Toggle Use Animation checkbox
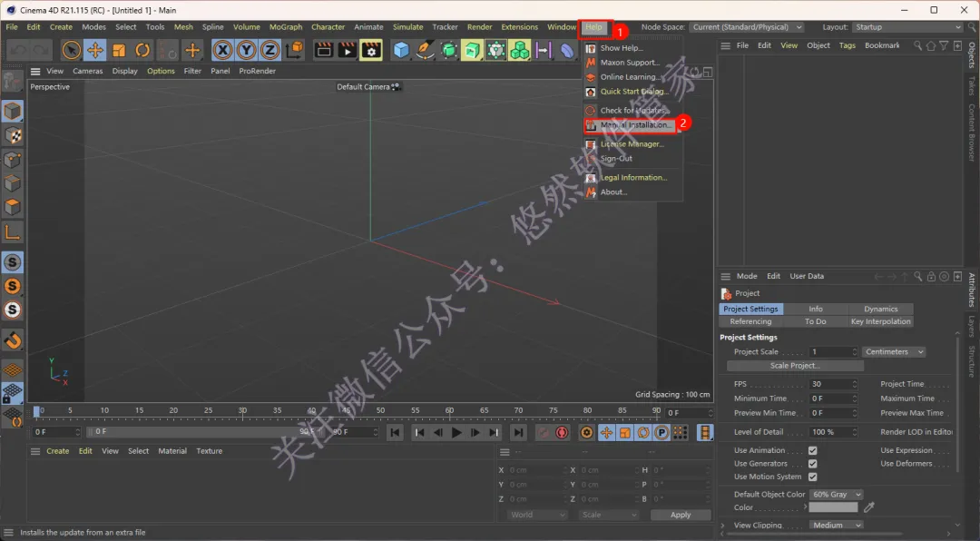This screenshot has height=541, width=980. 812,450
